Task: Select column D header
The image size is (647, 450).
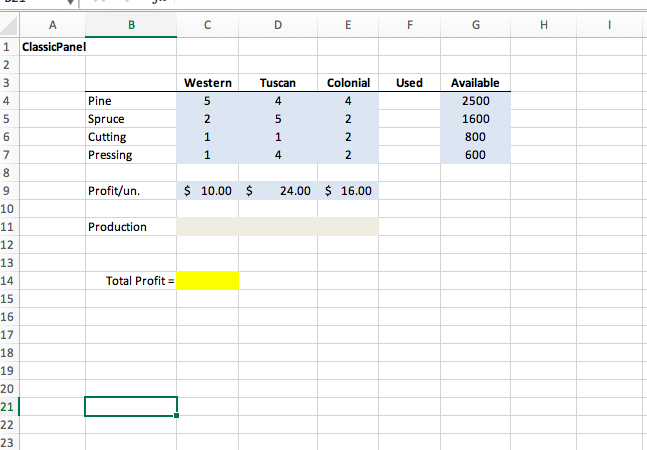Action: pos(278,25)
